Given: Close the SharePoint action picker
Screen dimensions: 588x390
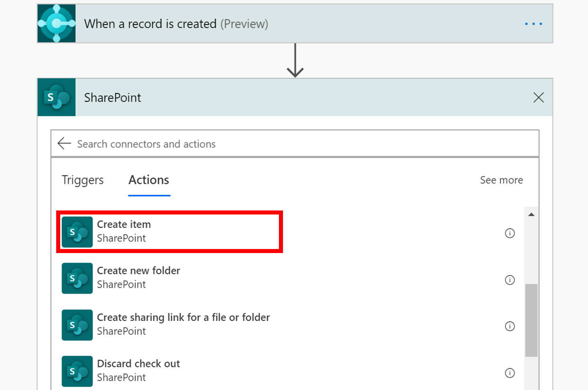Looking at the screenshot, I should point(539,98).
